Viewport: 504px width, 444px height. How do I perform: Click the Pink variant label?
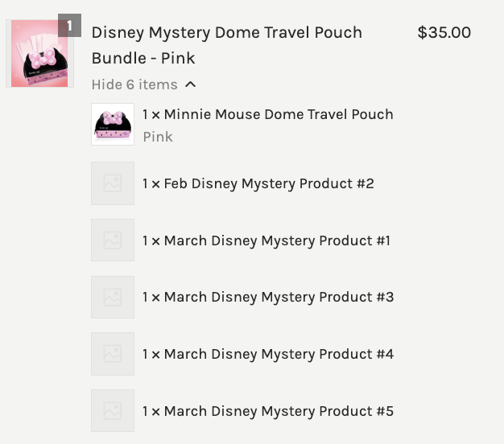coord(158,137)
